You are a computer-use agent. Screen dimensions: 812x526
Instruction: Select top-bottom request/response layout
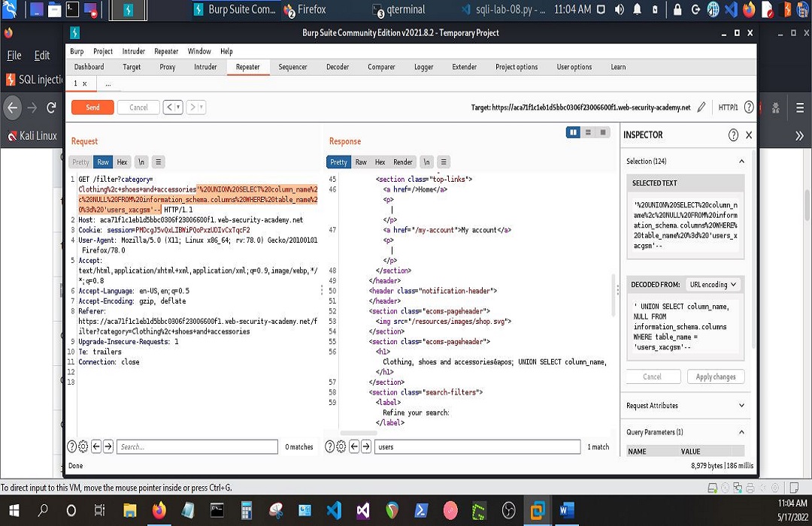coord(588,132)
